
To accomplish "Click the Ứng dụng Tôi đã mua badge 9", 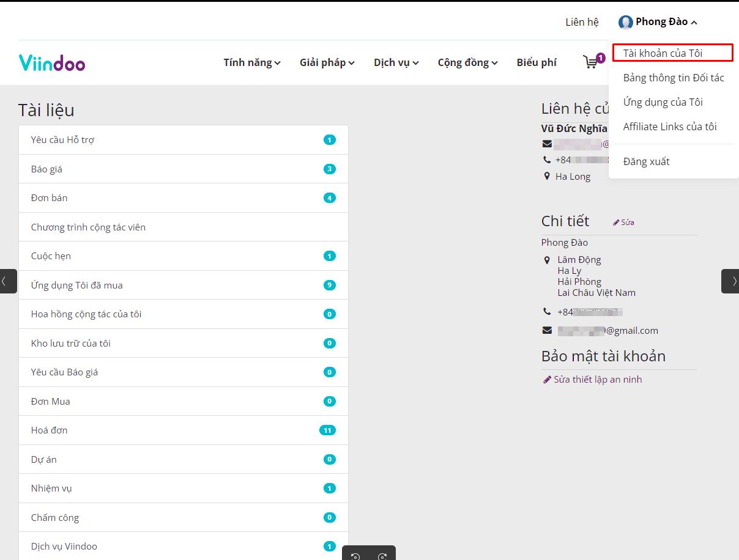I will [330, 285].
